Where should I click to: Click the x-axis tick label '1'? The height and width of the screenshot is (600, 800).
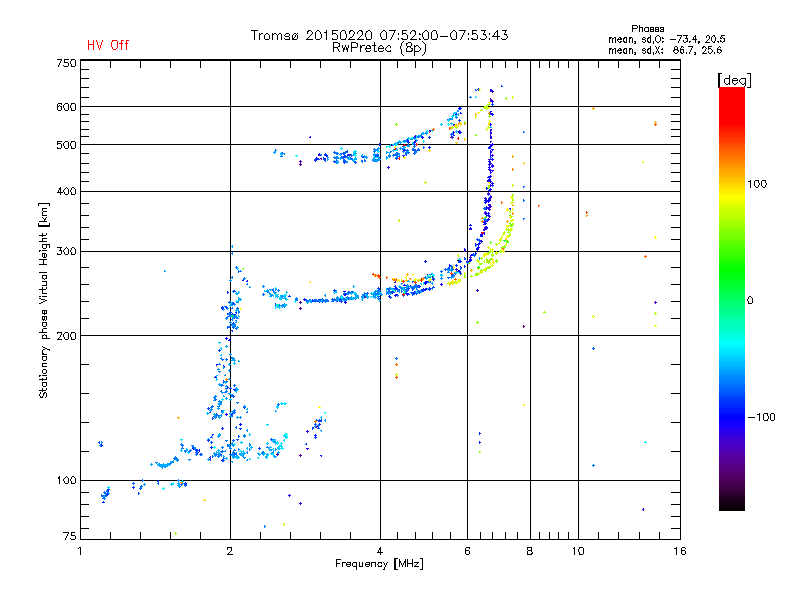click(x=80, y=551)
